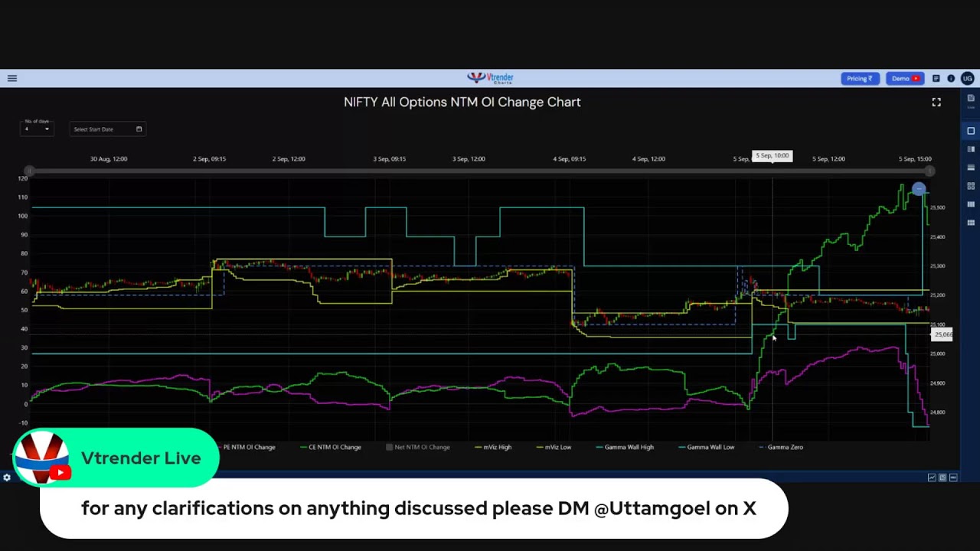Toggle Gamma Wall High legend series
This screenshot has height=551, width=980.
[x=625, y=447]
